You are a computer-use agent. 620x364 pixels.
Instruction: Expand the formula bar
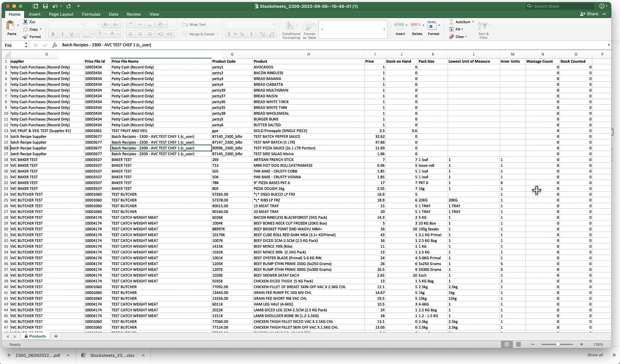coord(609,45)
